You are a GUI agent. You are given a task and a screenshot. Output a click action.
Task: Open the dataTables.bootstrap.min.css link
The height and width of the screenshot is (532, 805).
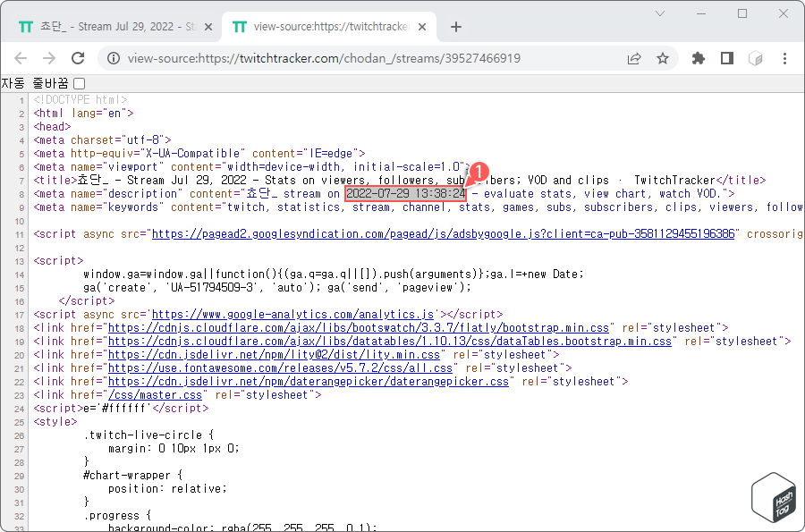pos(390,342)
